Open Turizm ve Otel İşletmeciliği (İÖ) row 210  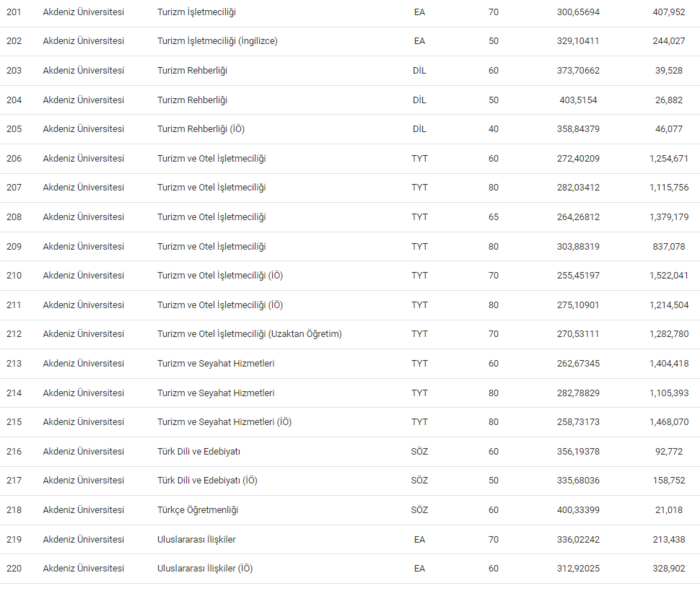(220, 275)
